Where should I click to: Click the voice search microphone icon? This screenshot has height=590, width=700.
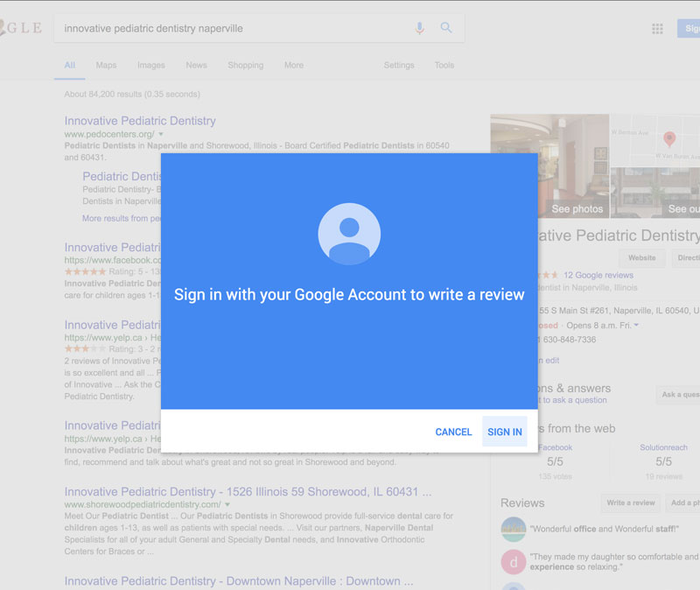419,28
